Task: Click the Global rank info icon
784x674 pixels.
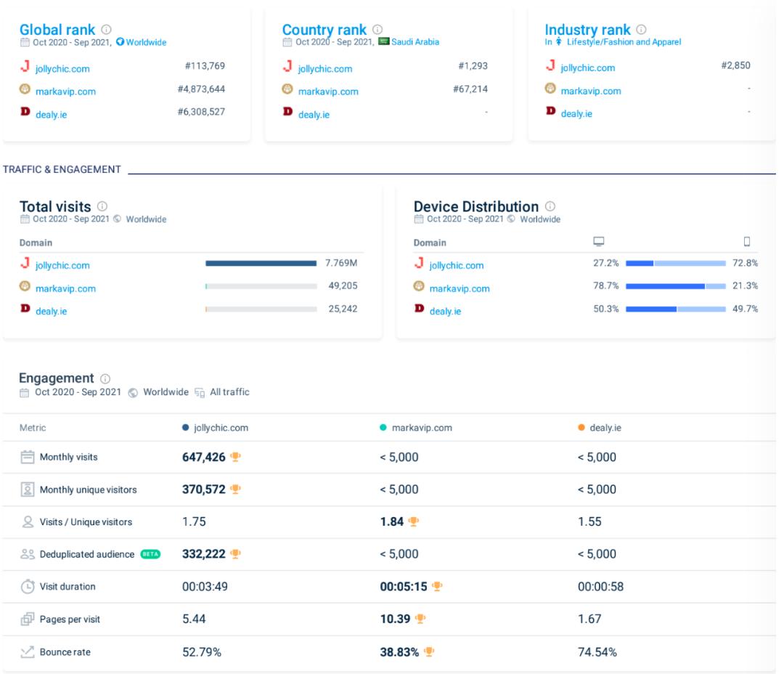Action: [x=106, y=30]
